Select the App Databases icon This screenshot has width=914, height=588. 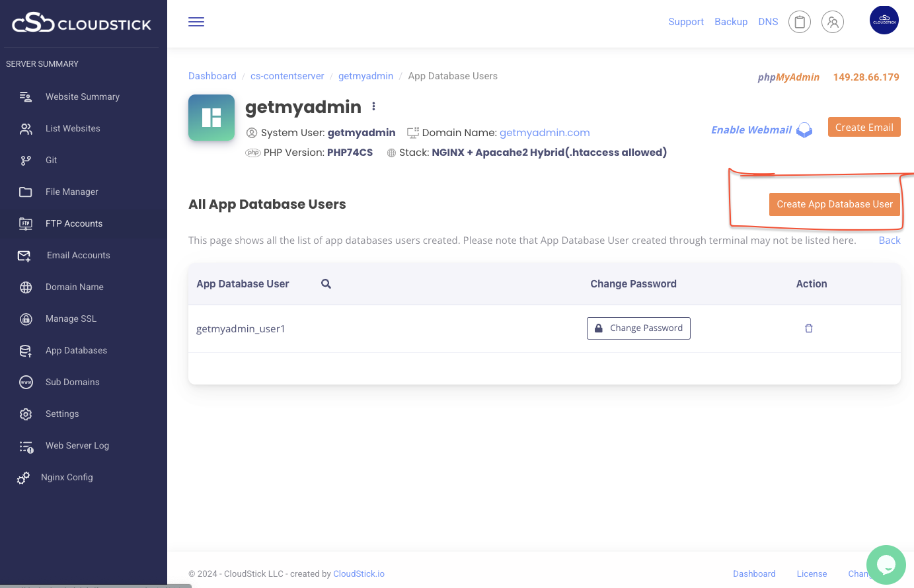[25, 350]
